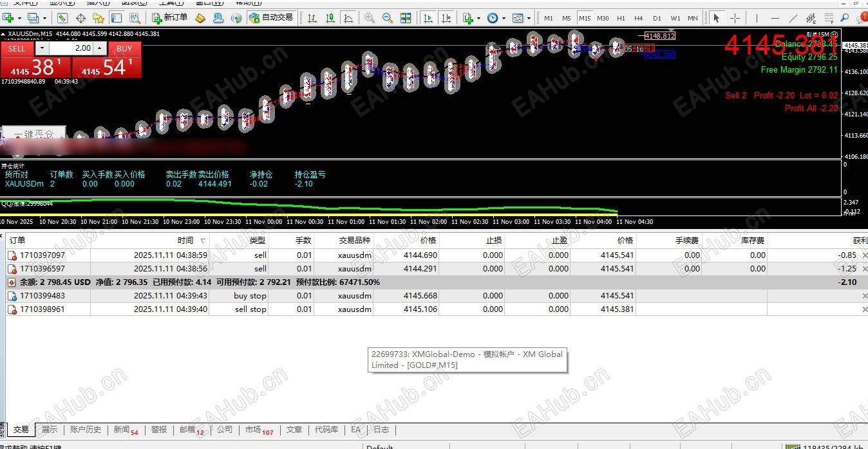Open the Strategy Tester icon
868x449 pixels.
135,18
